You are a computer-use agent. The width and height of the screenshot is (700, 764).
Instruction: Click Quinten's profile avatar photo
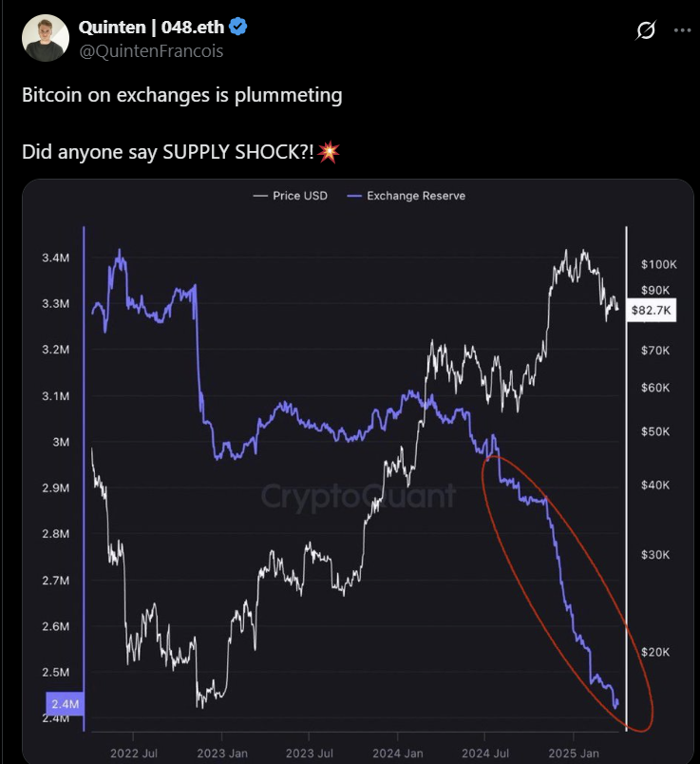click(x=46, y=39)
